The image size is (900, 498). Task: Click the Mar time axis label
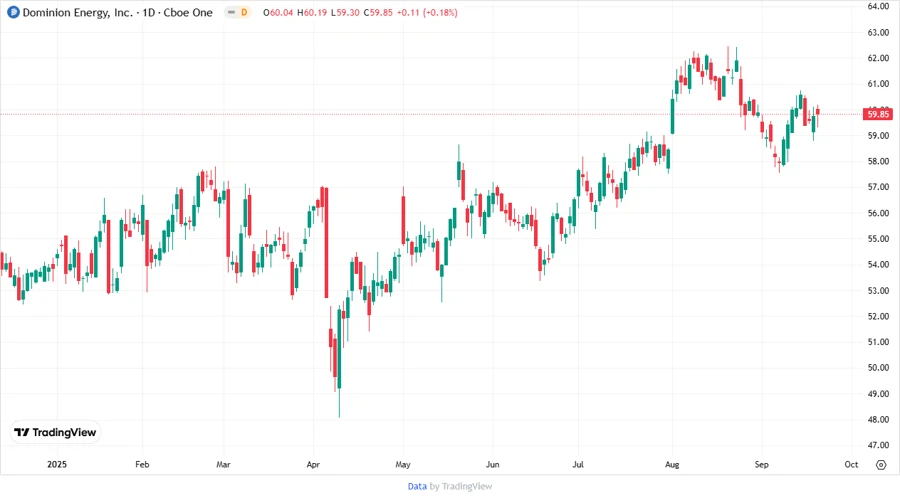pos(223,465)
